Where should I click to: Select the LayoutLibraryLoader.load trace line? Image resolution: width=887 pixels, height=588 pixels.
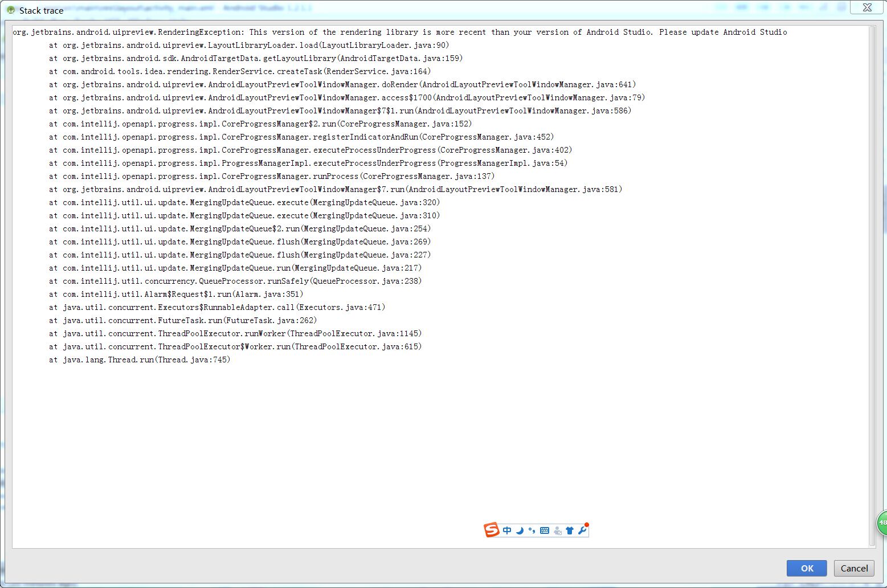click(249, 45)
